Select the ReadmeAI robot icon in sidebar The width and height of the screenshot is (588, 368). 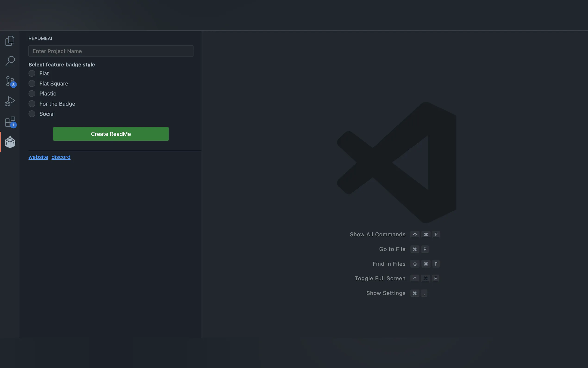[x=10, y=142]
